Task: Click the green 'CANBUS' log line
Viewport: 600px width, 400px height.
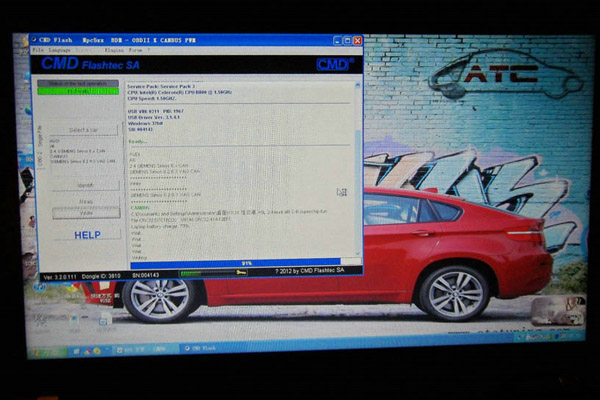Action: [140, 207]
